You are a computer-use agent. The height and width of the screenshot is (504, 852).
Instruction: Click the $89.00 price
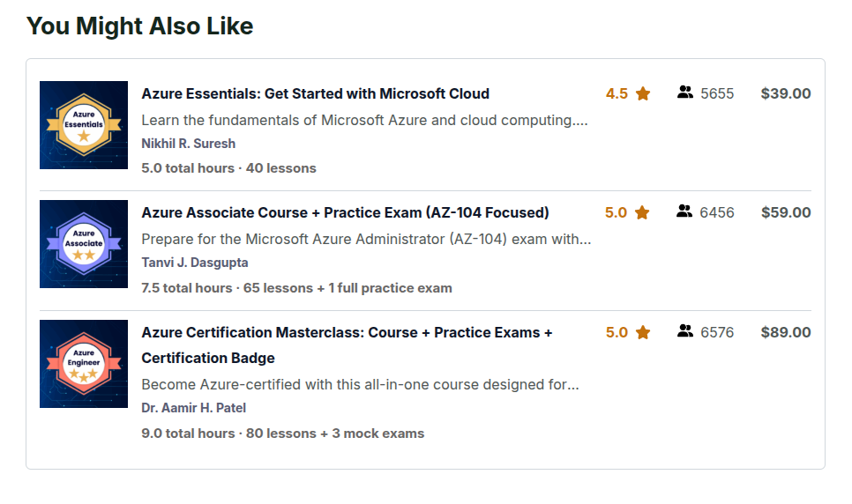tap(785, 332)
